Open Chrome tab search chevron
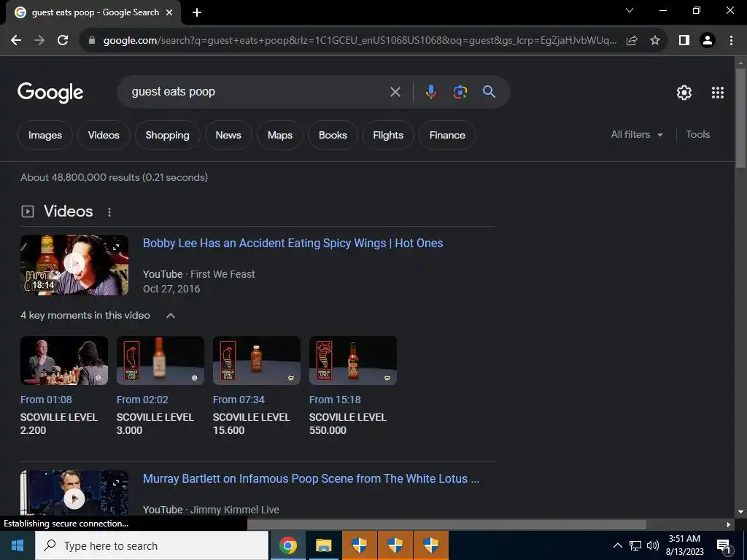The width and height of the screenshot is (747, 560). [630, 10]
